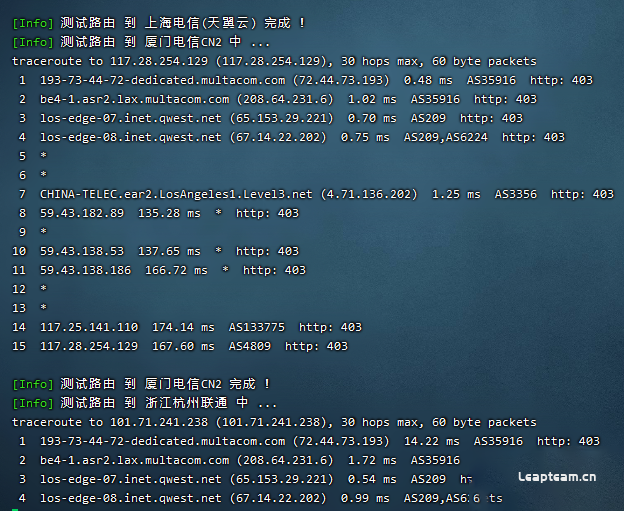
Task: Select the 'http: 403' after AS4809
Action: pos(316,346)
